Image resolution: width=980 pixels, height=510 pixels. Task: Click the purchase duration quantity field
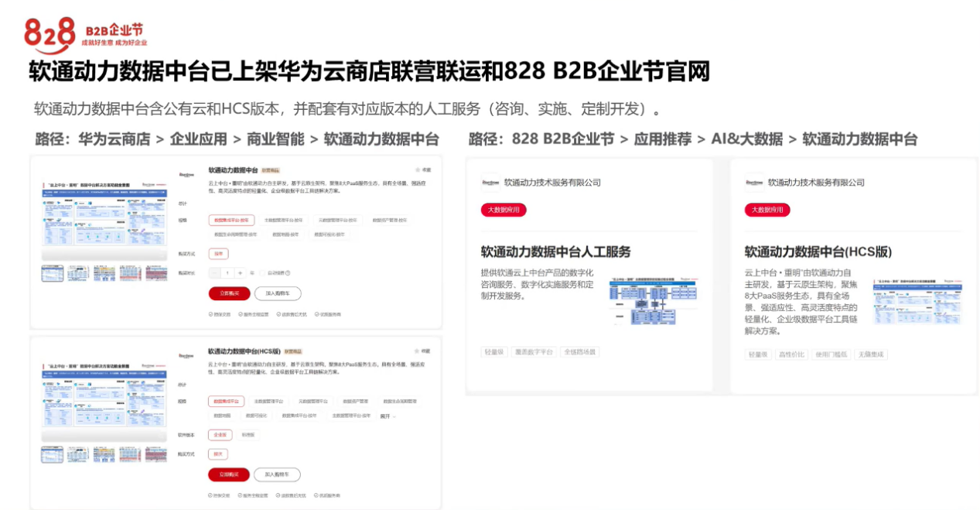[x=227, y=272]
